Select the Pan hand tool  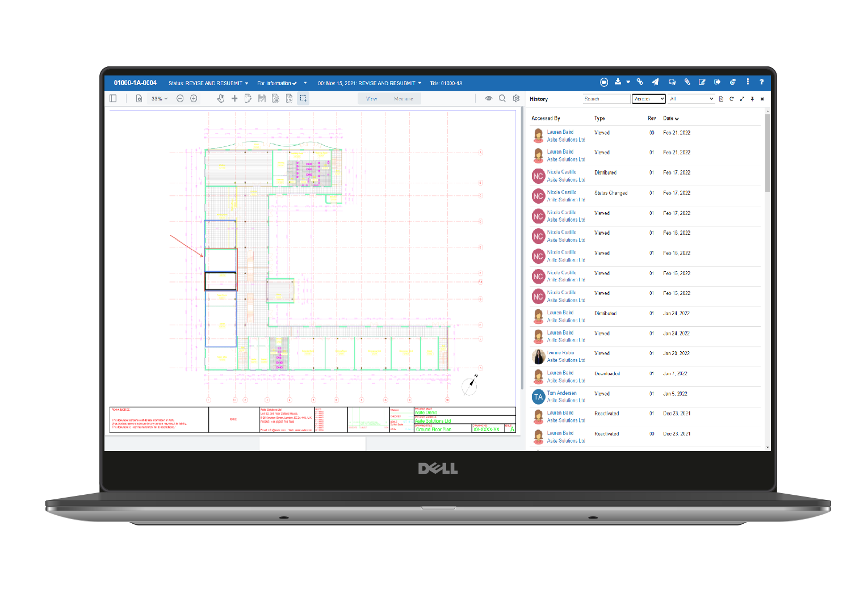point(221,98)
